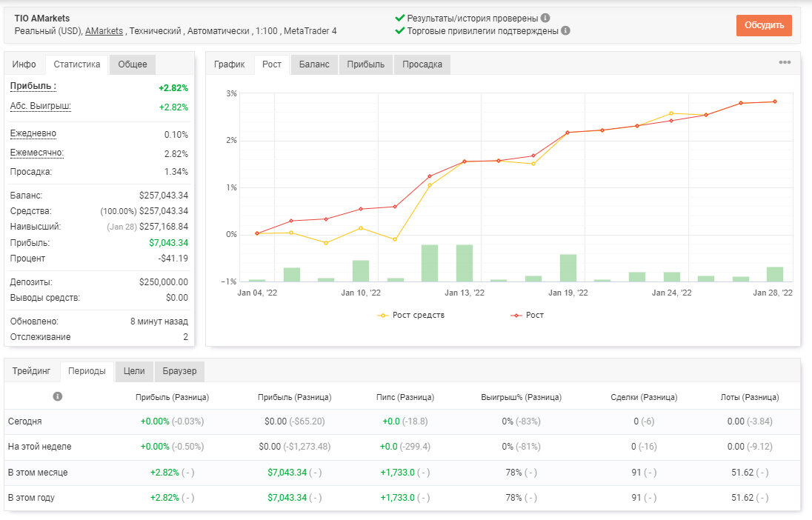Open the AMarkets broker link
The image size is (812, 520).
click(104, 31)
